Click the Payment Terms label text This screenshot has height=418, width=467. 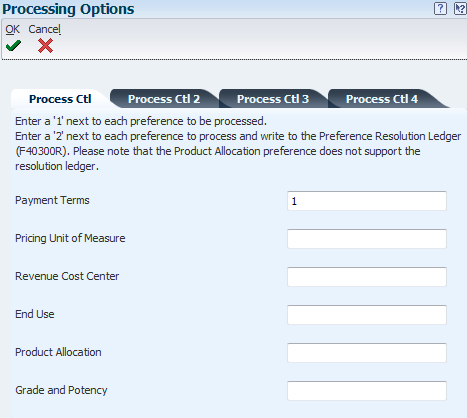pyautogui.click(x=52, y=200)
